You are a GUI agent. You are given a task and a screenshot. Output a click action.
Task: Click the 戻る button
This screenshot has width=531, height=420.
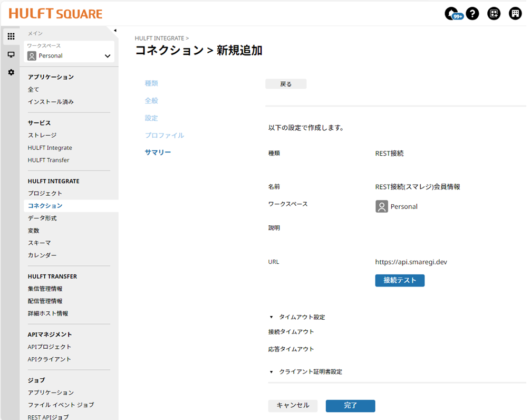point(286,84)
